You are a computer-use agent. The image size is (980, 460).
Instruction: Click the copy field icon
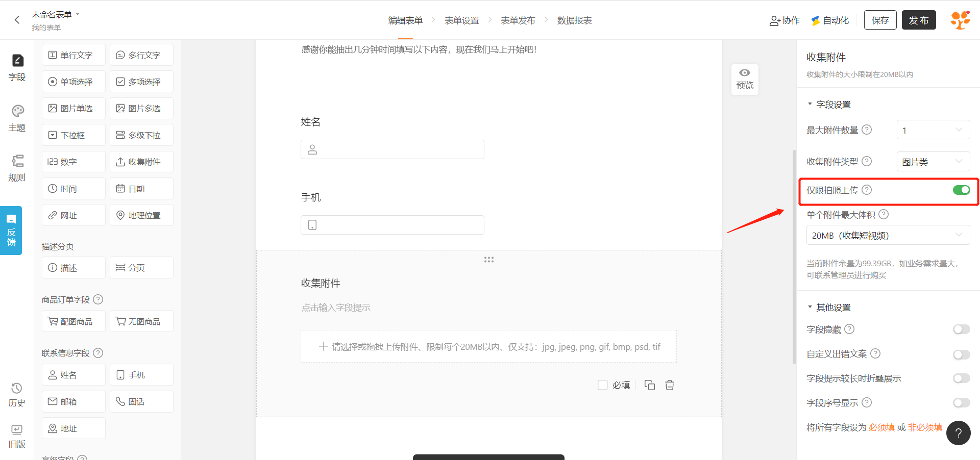click(x=649, y=385)
